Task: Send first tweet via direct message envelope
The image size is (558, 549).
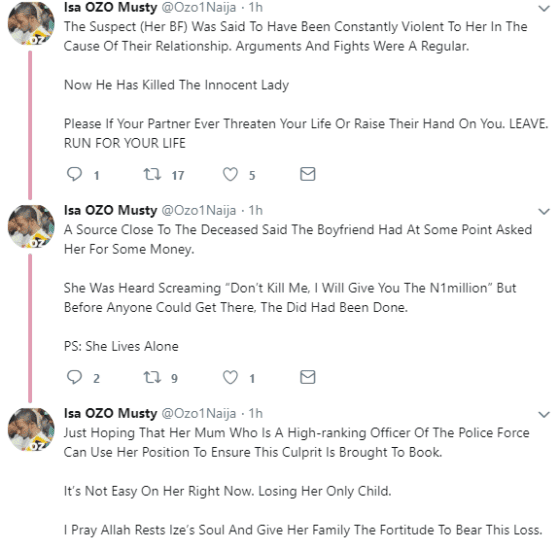Action: pyautogui.click(x=307, y=174)
